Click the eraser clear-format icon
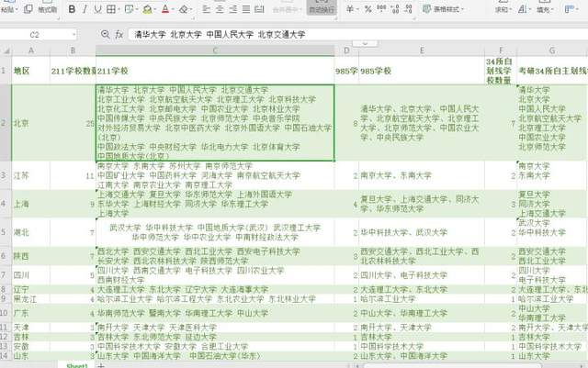 click(184, 9)
